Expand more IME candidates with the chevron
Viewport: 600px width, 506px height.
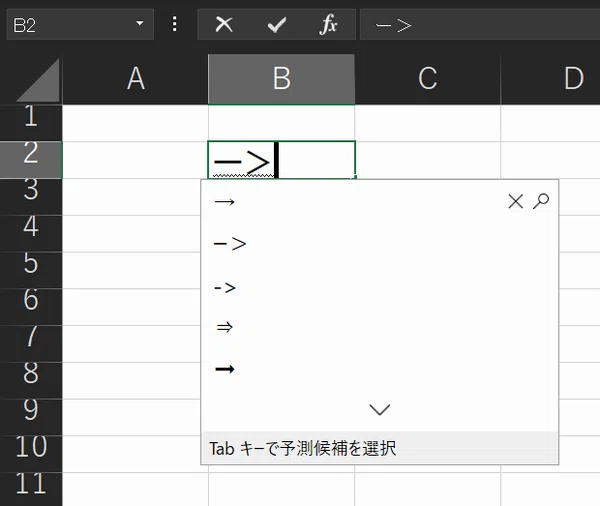click(380, 410)
